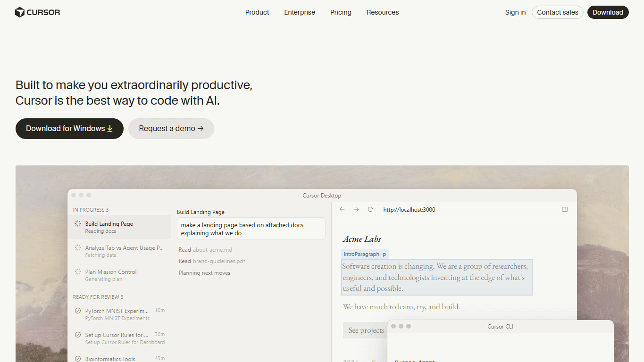Click the prompt box about making a landing page
This screenshot has height=362, width=644.
251,229
